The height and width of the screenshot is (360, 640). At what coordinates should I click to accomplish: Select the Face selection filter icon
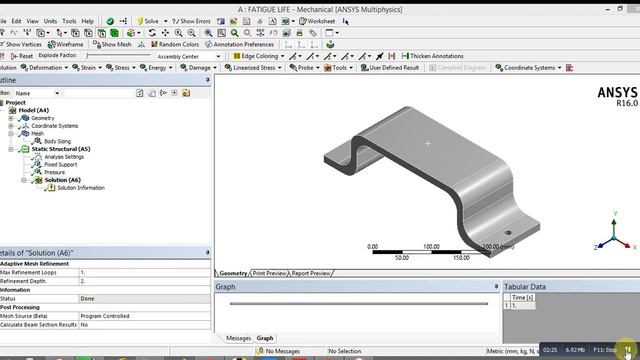click(x=102, y=33)
